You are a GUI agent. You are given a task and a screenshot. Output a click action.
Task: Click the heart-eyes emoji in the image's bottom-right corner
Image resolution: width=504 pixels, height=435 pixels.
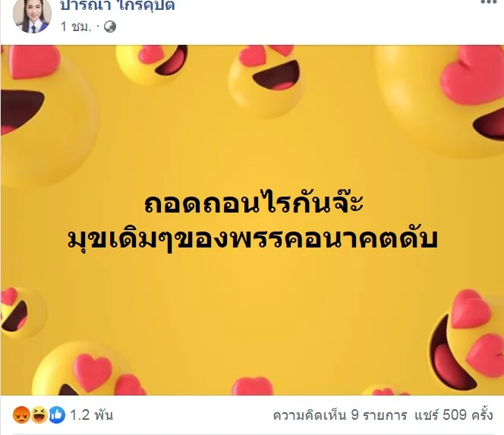466,341
